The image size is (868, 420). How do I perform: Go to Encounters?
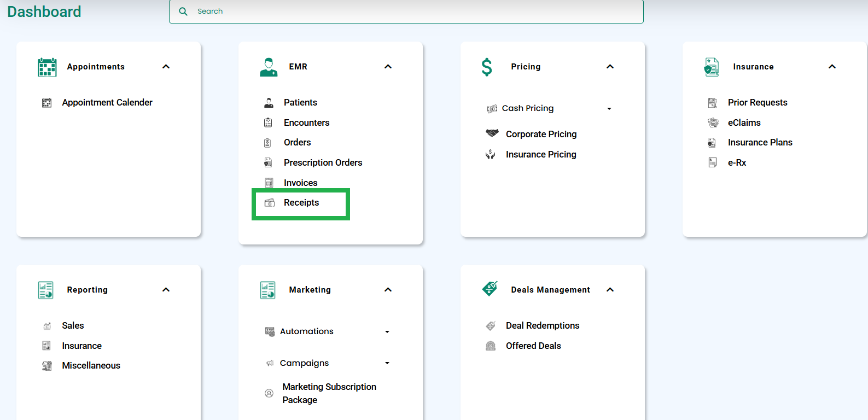coord(307,122)
